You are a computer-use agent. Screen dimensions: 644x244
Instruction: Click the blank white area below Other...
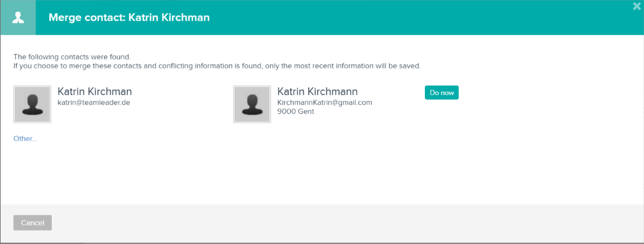(320, 172)
